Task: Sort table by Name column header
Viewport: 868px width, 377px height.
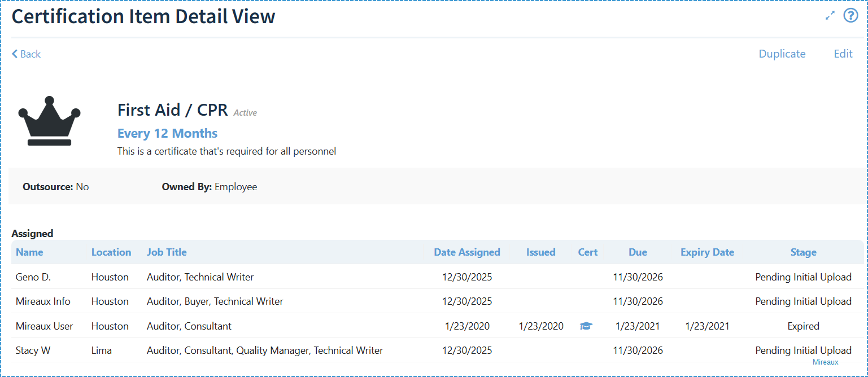Action: (29, 252)
